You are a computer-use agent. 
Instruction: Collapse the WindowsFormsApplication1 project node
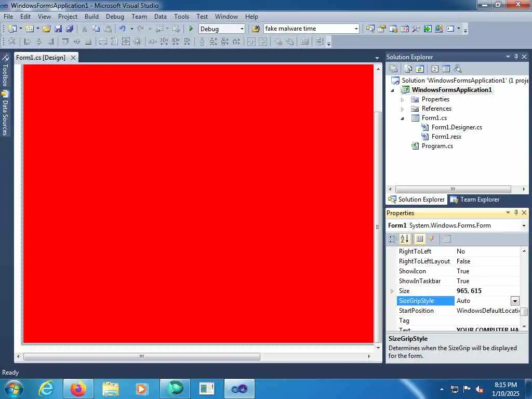393,90
